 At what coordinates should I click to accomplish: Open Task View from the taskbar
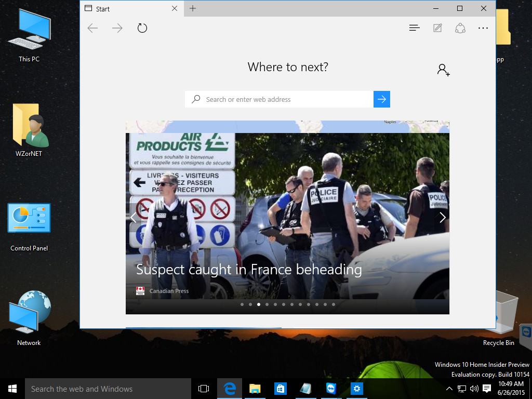[x=204, y=389]
